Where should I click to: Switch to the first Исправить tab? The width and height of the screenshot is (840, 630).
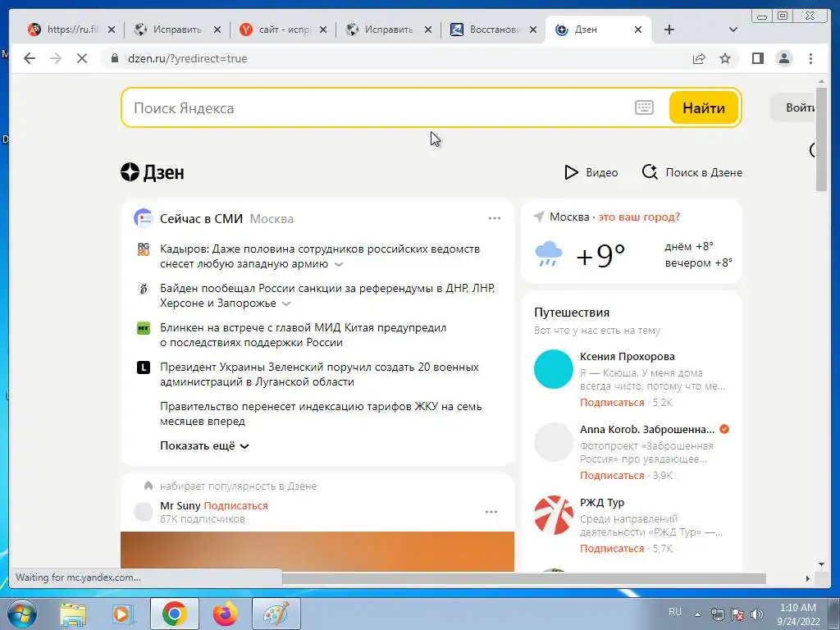[177, 30]
